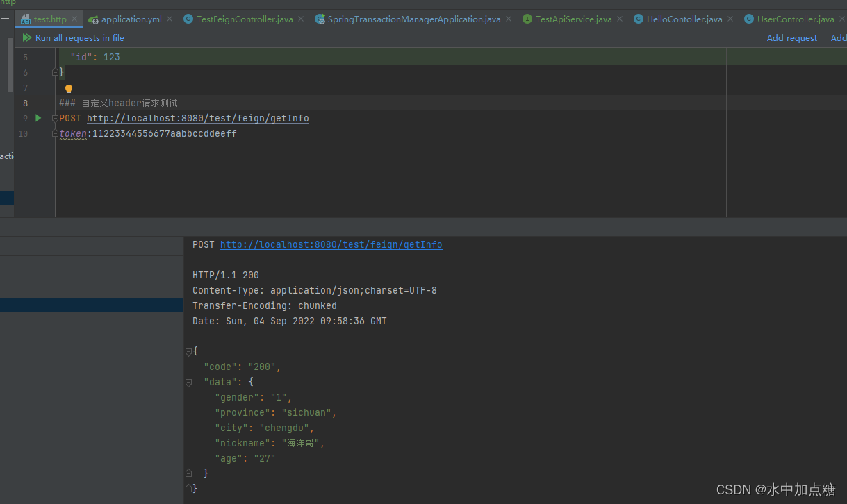Click the Date response header line
The image size is (847, 504).
290,321
